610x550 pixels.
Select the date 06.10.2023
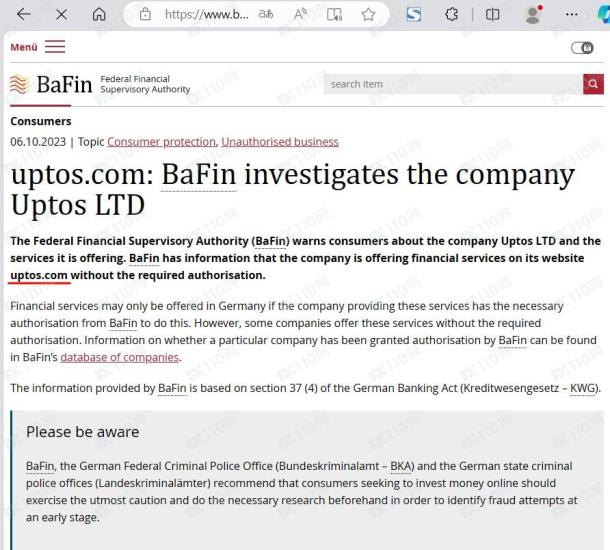pos(38,142)
